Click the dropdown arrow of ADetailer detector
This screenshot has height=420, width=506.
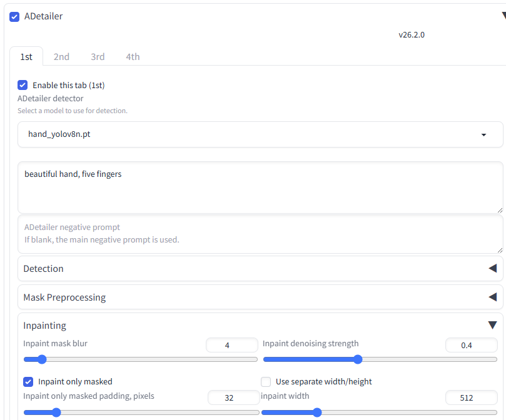pos(483,135)
